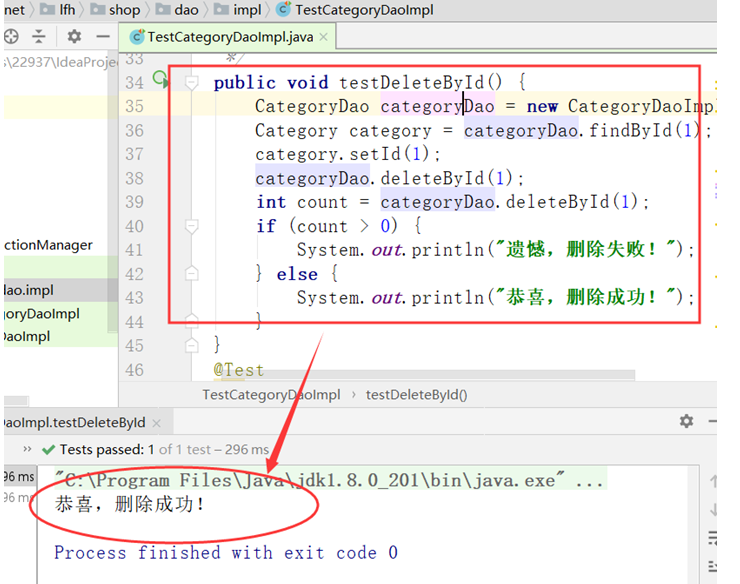The width and height of the screenshot is (740, 584).
Task: Click the java.exe command line in console
Action: point(330,481)
